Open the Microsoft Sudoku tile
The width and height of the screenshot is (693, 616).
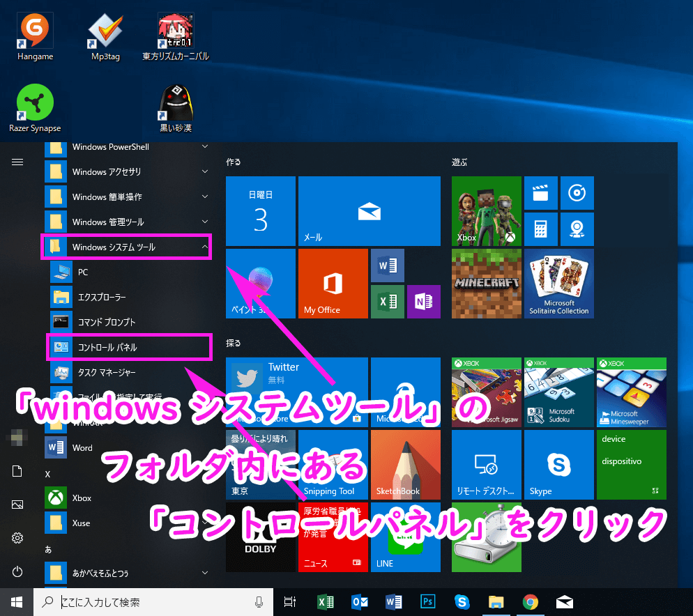click(559, 392)
